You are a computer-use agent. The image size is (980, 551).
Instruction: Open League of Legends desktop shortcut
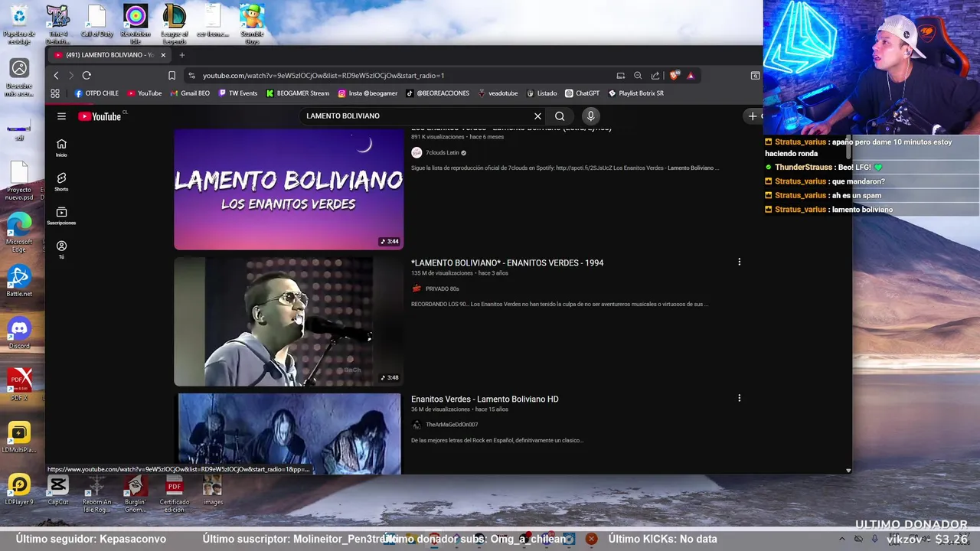(174, 24)
